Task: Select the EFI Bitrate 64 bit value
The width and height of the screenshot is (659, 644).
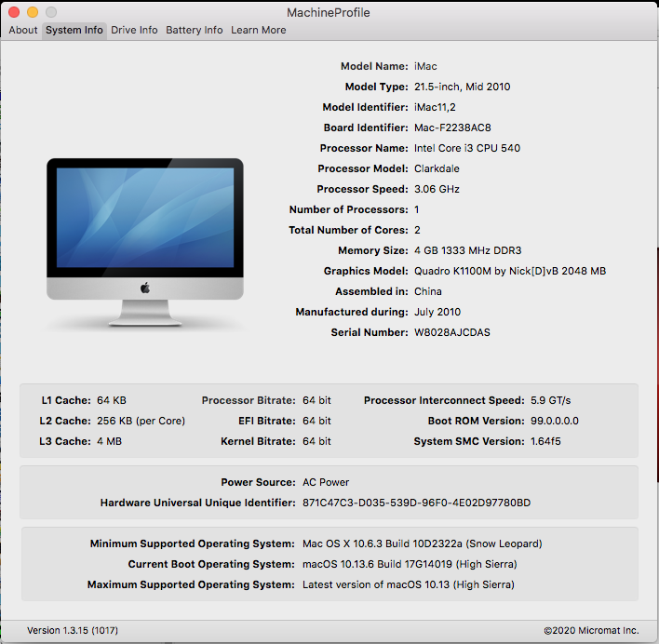Action: [x=316, y=421]
